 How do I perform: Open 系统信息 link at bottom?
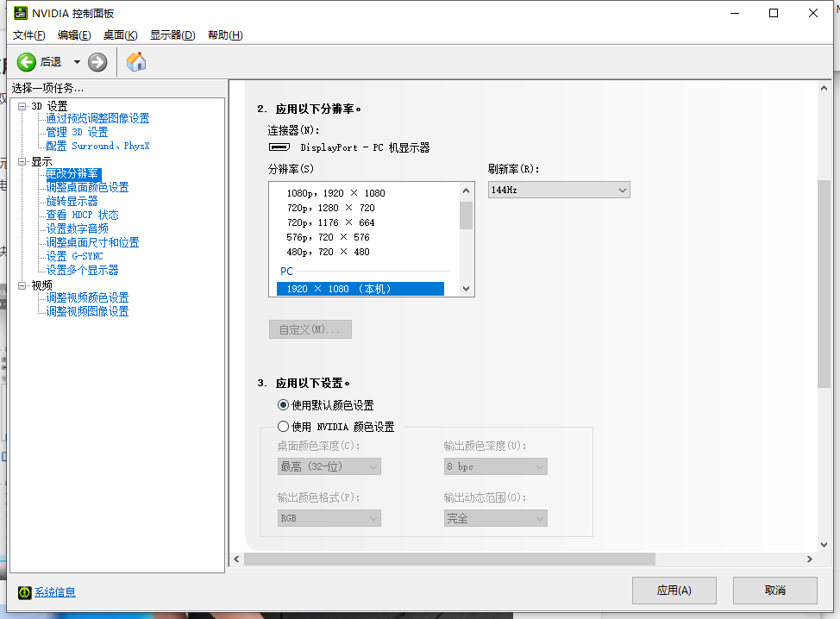(x=57, y=592)
